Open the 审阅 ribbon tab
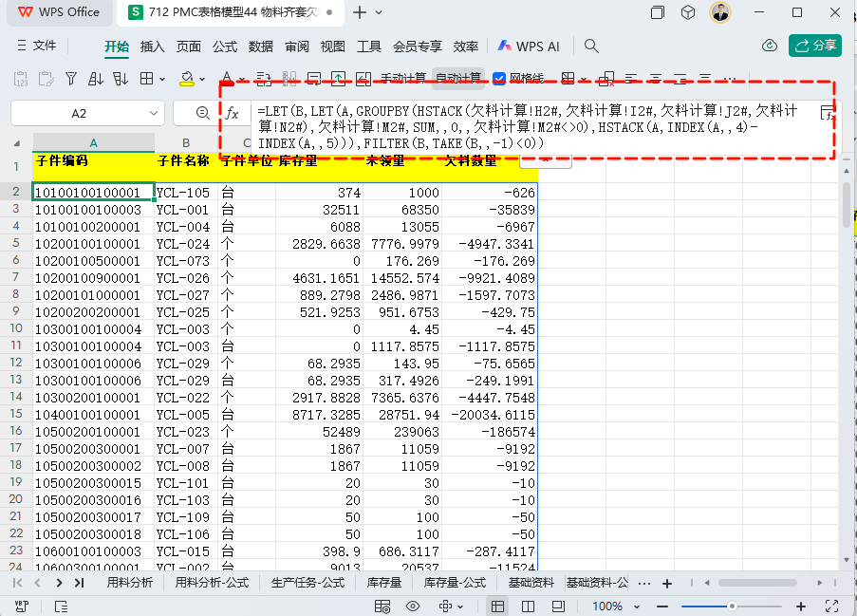This screenshot has height=616, width=857. 297,47
